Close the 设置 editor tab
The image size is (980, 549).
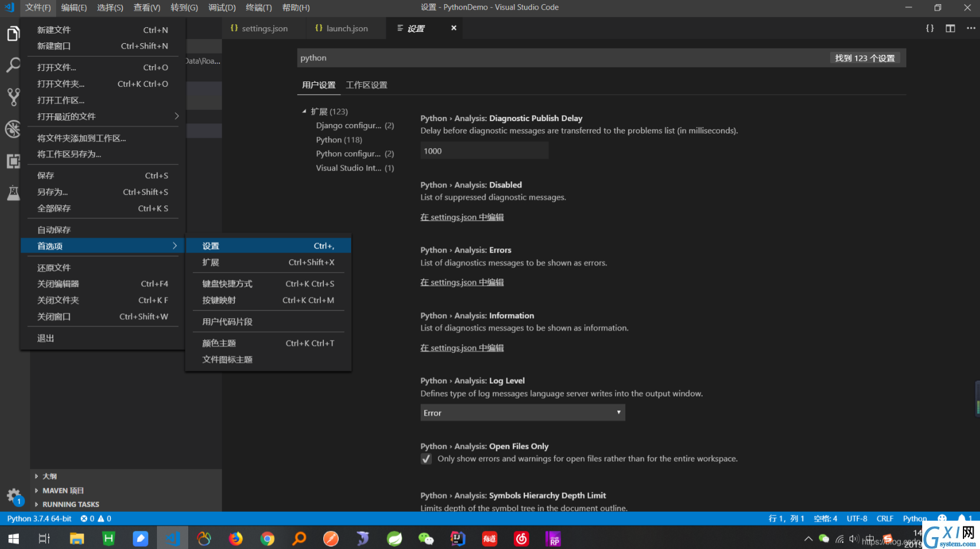454,28
